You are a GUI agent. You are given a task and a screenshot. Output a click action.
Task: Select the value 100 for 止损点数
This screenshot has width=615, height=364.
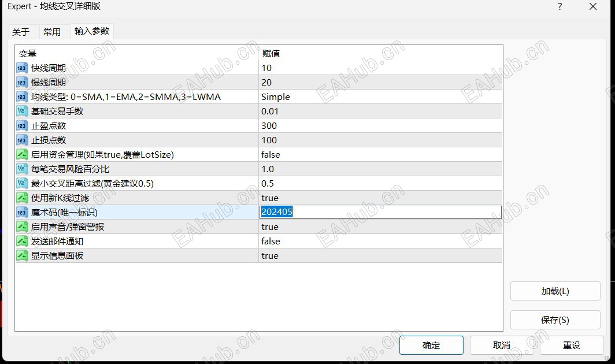[269, 140]
